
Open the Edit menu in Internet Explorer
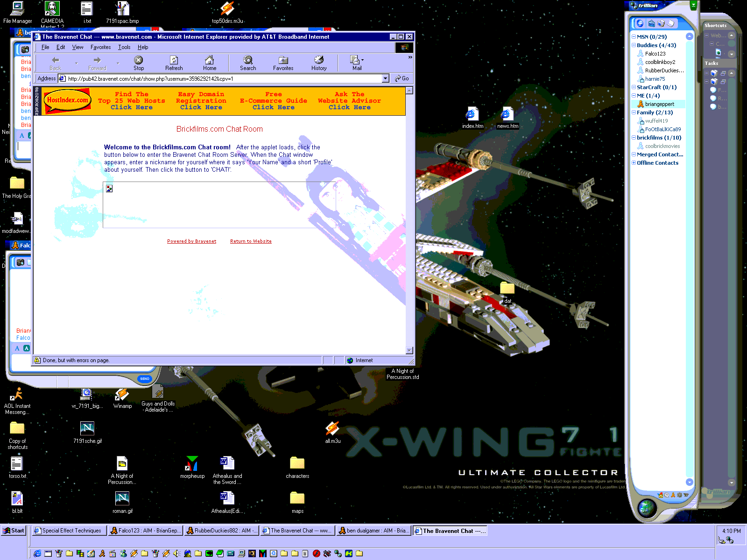[61, 47]
